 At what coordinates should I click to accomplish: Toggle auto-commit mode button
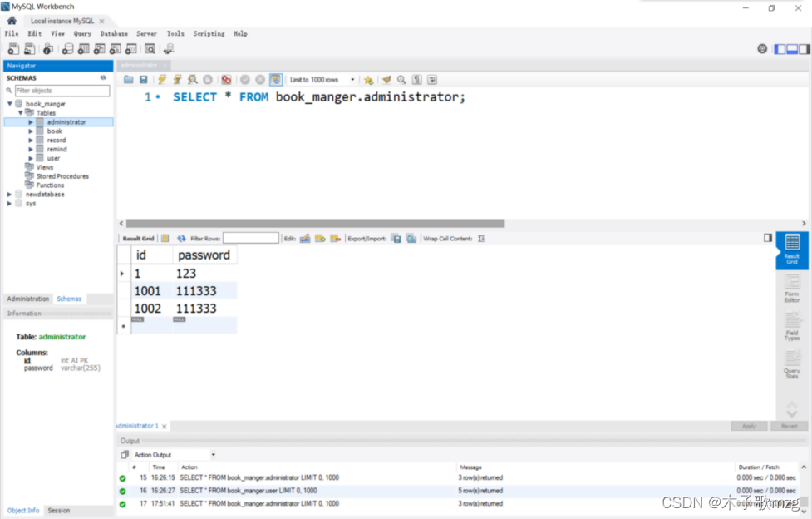(x=275, y=79)
